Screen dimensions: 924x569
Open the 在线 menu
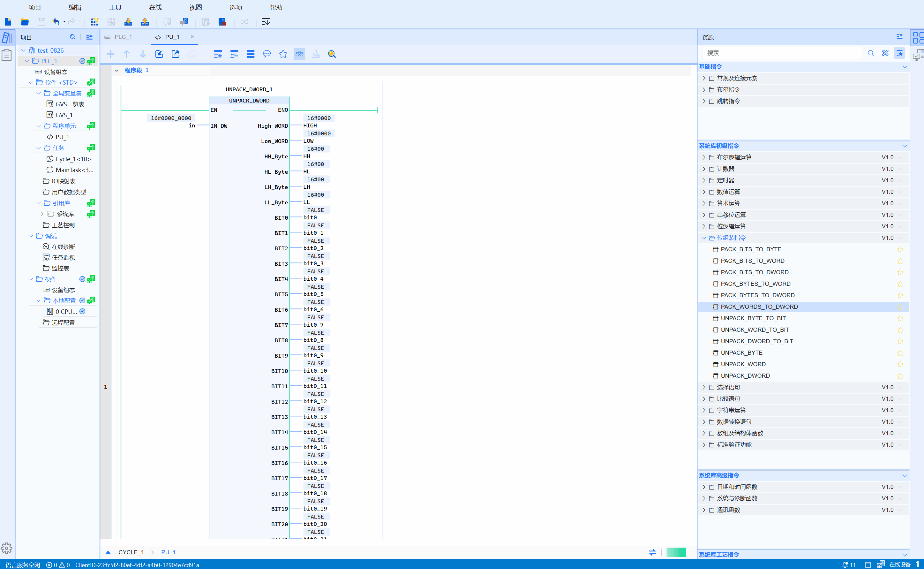coord(155,7)
